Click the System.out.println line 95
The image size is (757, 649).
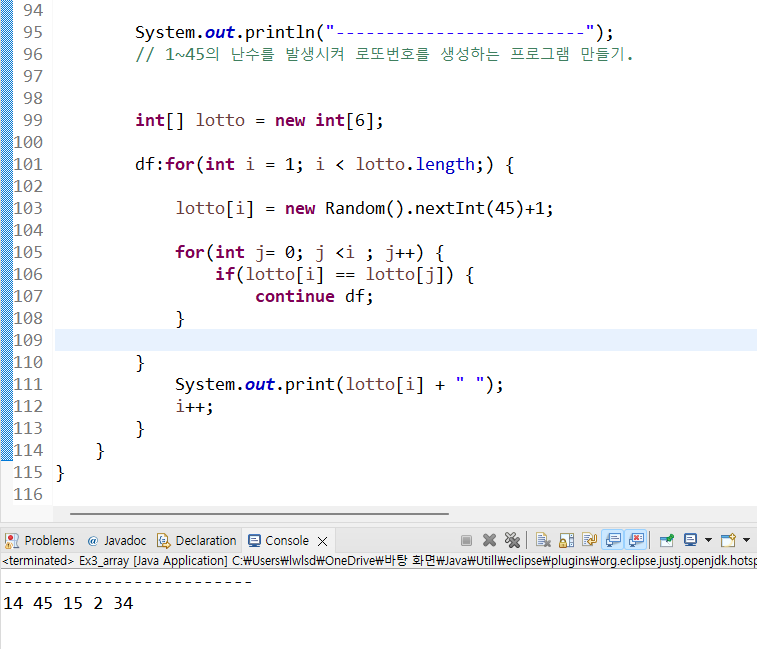click(x=374, y=32)
